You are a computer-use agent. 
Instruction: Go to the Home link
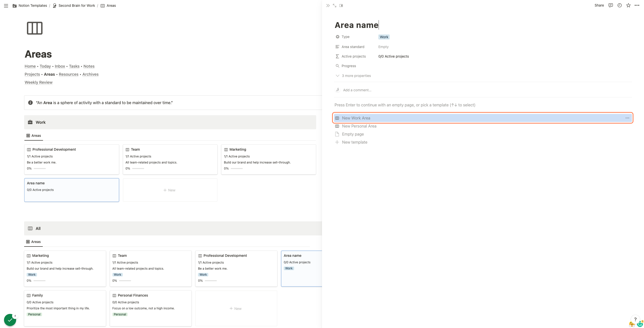click(x=30, y=66)
